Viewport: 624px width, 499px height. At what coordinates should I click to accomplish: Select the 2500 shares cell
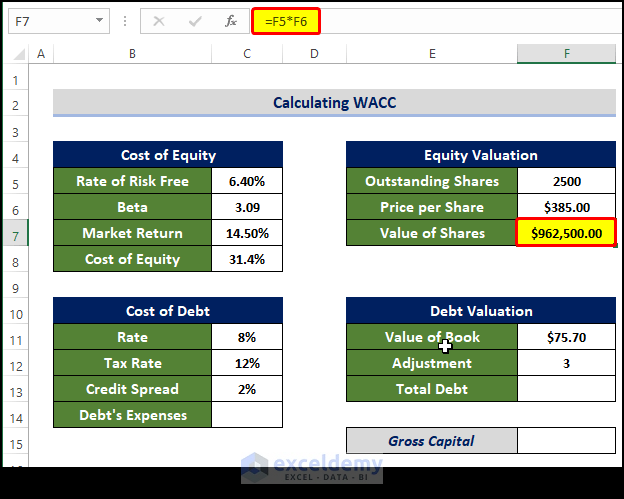tap(567, 181)
